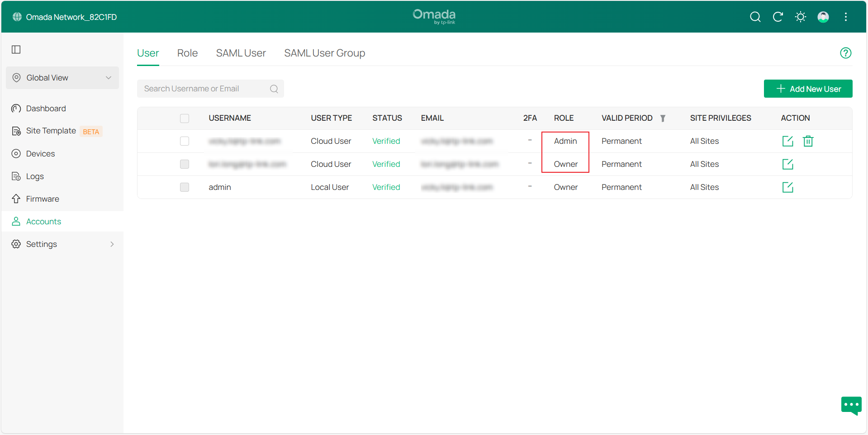This screenshot has width=868, height=435.
Task: Refresh the page using the reload icon
Action: tap(778, 17)
